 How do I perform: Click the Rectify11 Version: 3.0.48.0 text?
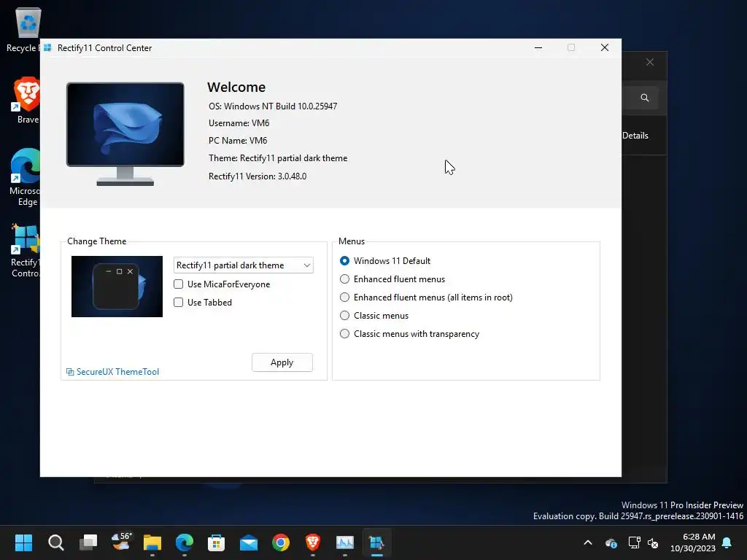point(258,176)
